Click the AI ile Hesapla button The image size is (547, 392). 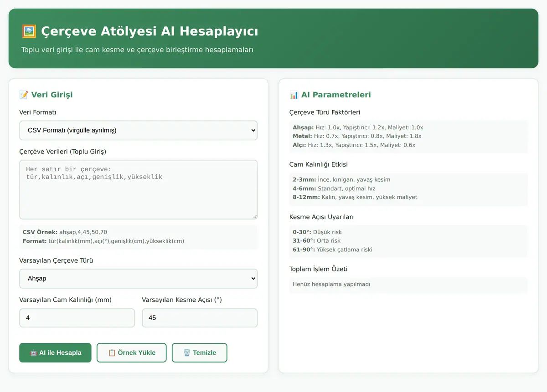(55, 353)
